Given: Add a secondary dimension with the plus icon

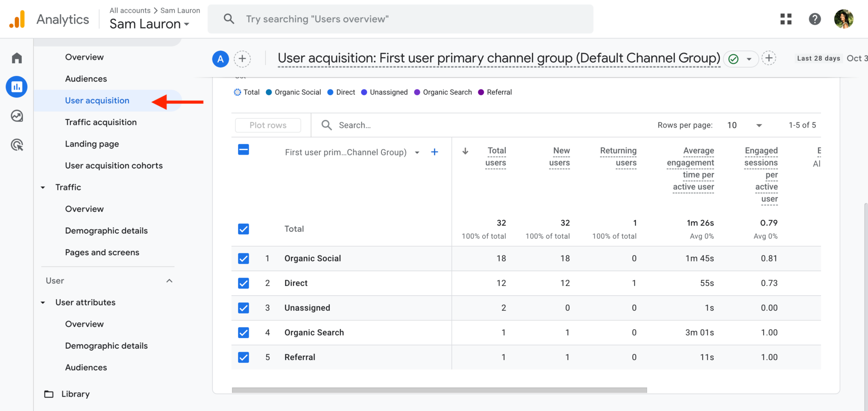Looking at the screenshot, I should click(x=434, y=152).
